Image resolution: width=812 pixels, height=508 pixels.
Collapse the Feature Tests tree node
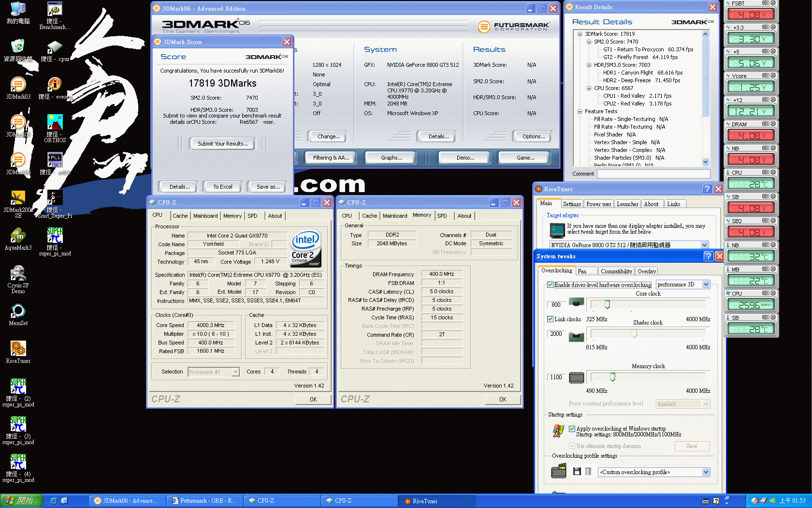(x=580, y=111)
